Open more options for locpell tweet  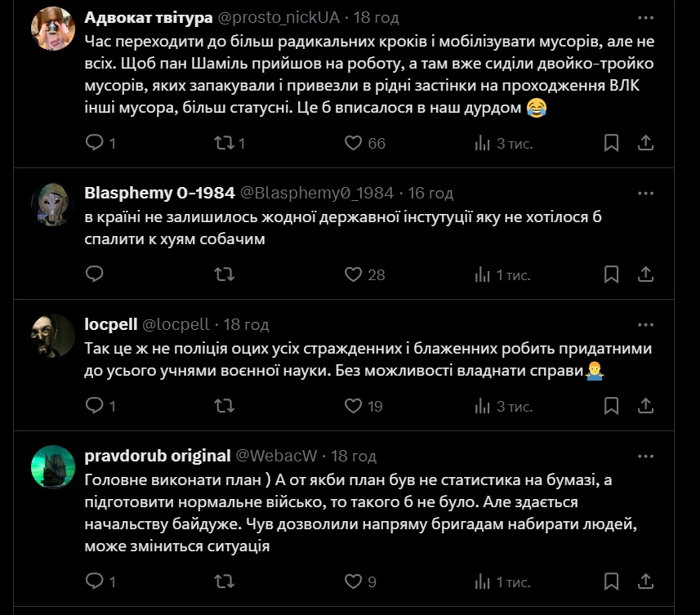click(x=645, y=325)
